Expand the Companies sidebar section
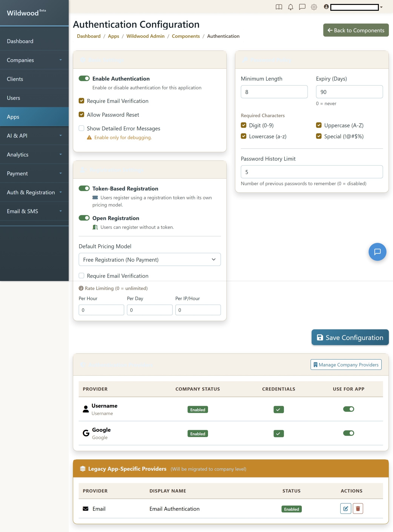The width and height of the screenshot is (393, 532). tap(34, 60)
